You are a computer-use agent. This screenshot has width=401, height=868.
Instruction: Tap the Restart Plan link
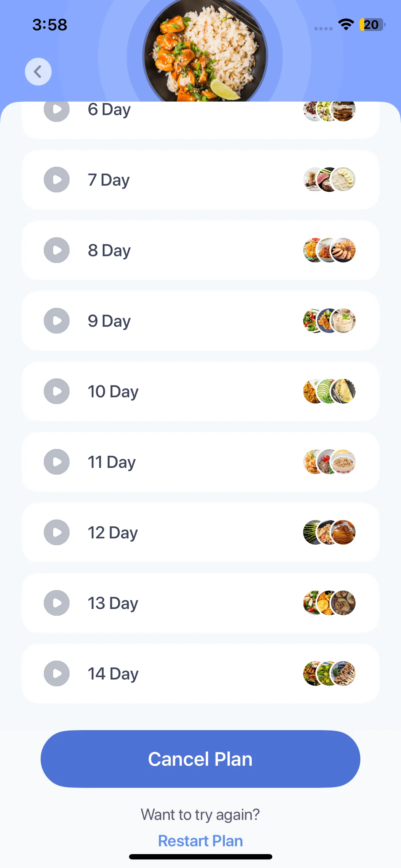tap(200, 841)
